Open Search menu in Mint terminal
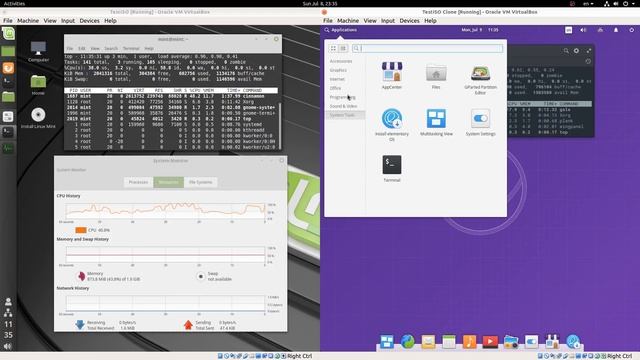This screenshot has height=360, width=640. 111,48
